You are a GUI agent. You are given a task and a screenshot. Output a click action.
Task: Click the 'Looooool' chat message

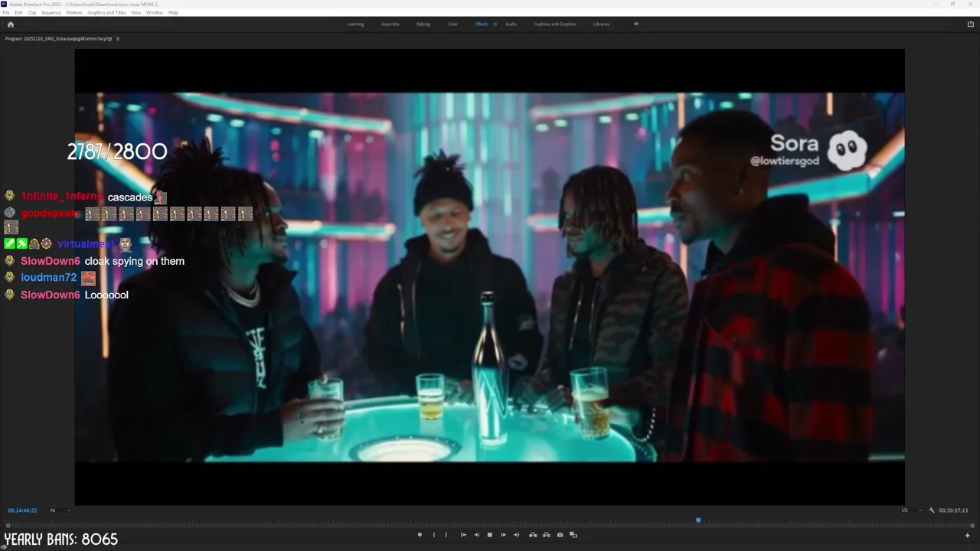coord(106,295)
